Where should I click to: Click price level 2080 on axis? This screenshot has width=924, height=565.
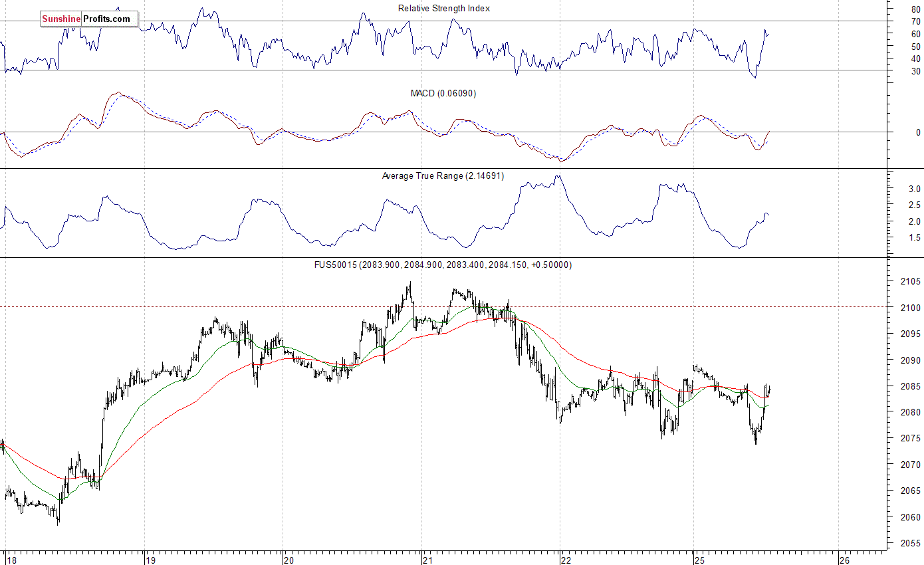pyautogui.click(x=910, y=412)
